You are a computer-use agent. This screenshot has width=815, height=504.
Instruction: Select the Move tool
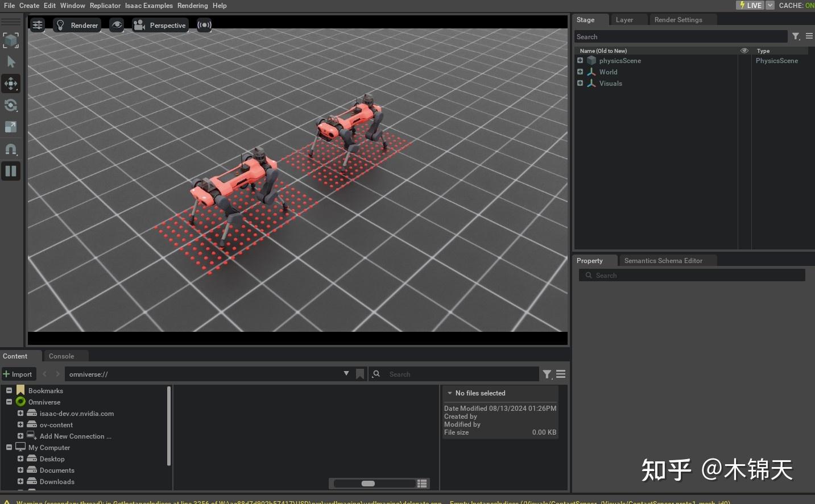11,84
